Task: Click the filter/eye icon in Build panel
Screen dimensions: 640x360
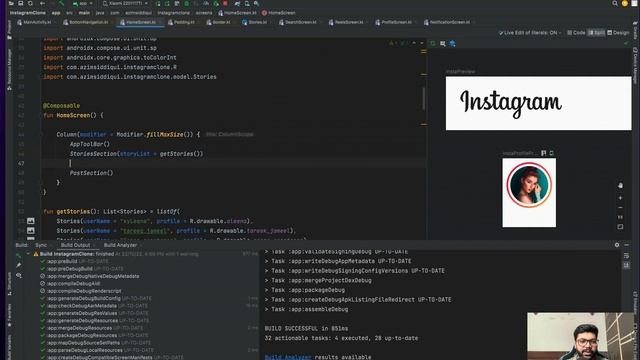Action: point(18,276)
